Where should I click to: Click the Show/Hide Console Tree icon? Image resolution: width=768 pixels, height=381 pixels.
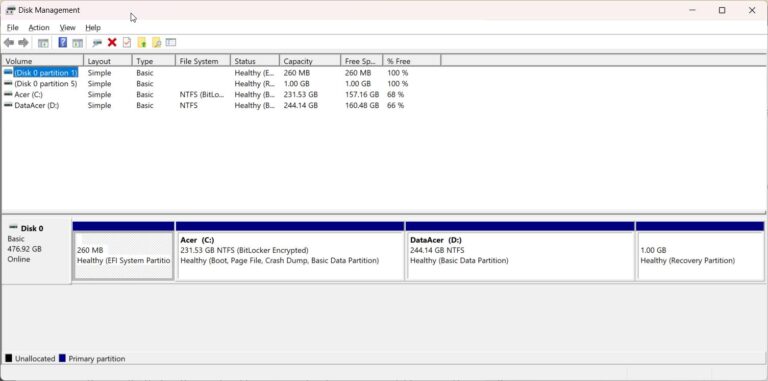coord(43,43)
